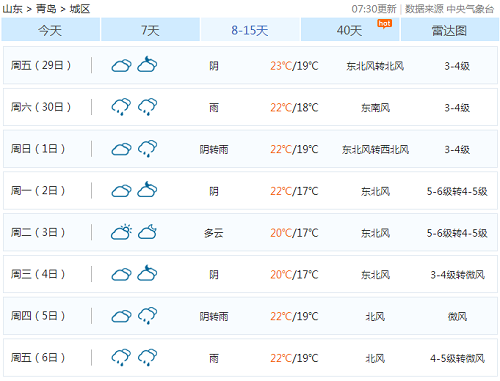The height and width of the screenshot is (381, 500).
Task: Click the 雨 condition for 周六（30日）
Action: click(214, 108)
